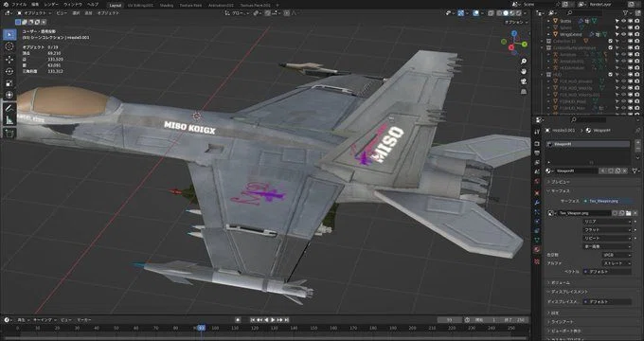Select the Rotate tool
This screenshot has height=341, width=644.
[9, 71]
